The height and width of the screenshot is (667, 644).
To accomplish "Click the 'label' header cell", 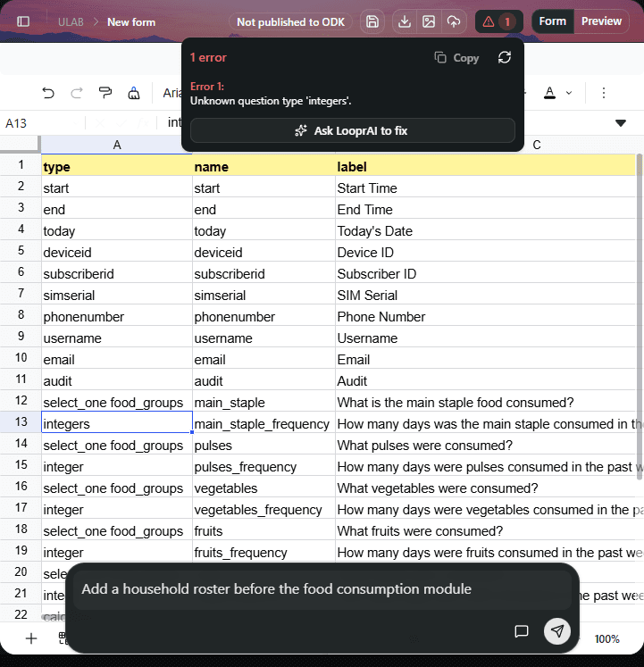I will 485,165.
